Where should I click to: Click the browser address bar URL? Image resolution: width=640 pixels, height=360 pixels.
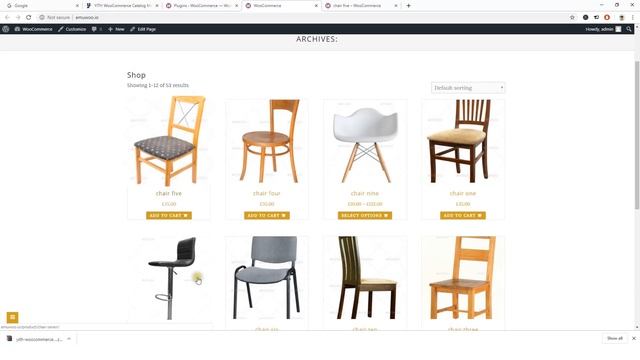coord(87,18)
